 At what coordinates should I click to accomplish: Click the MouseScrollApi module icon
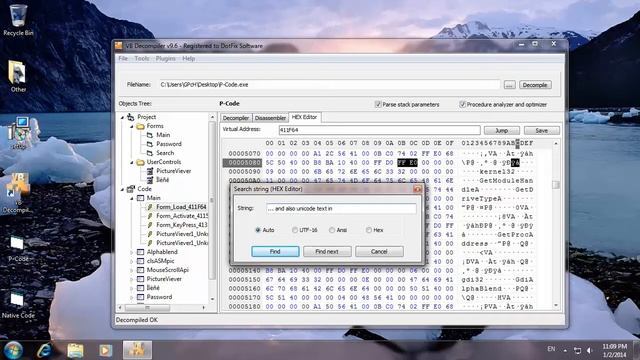pos(140,270)
